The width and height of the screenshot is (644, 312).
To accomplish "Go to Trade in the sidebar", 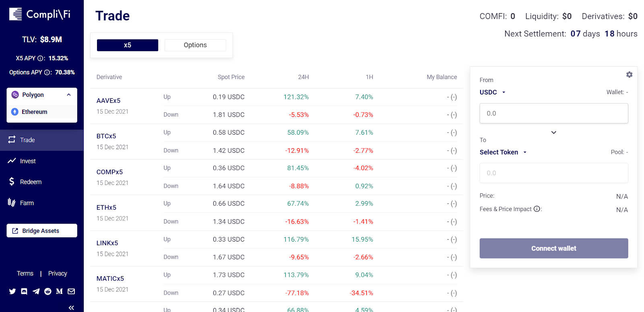I will coord(42,140).
